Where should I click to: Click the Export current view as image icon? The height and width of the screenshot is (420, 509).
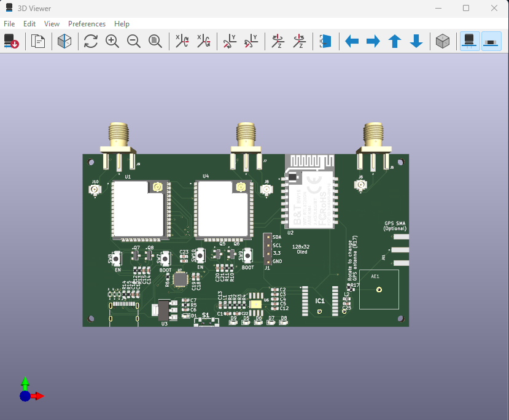click(11, 41)
